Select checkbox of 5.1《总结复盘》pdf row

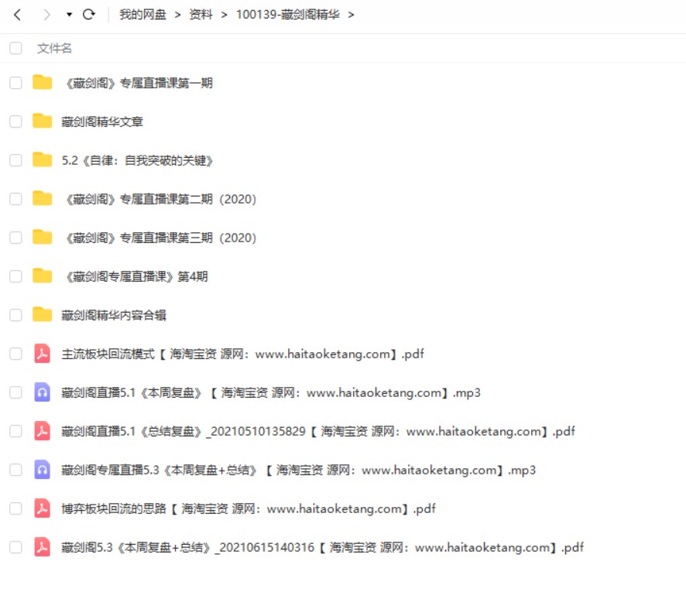tap(15, 431)
